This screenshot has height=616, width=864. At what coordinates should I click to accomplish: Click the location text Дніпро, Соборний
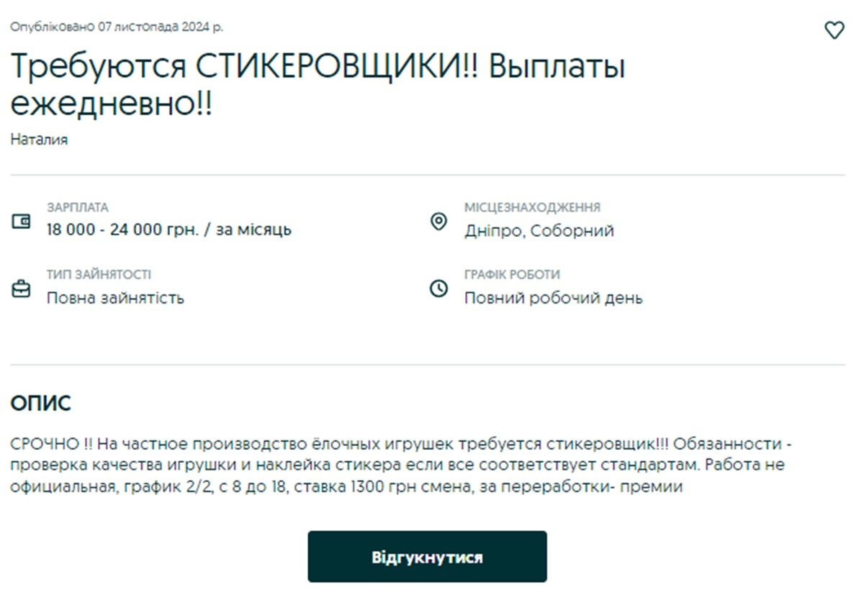[x=539, y=231]
